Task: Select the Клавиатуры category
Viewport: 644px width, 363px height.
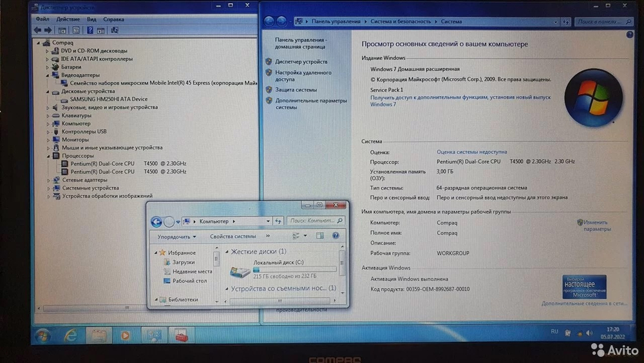Action: [77, 115]
